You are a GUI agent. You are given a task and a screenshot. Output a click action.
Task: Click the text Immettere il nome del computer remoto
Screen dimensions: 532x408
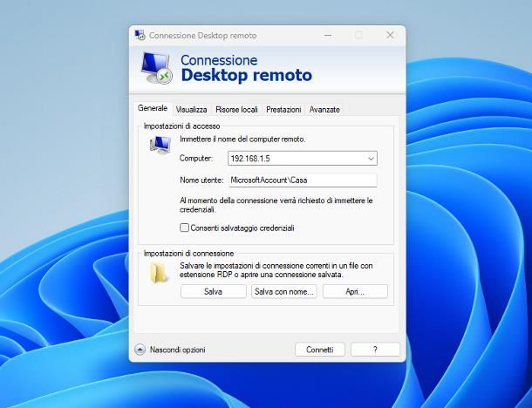click(242, 139)
